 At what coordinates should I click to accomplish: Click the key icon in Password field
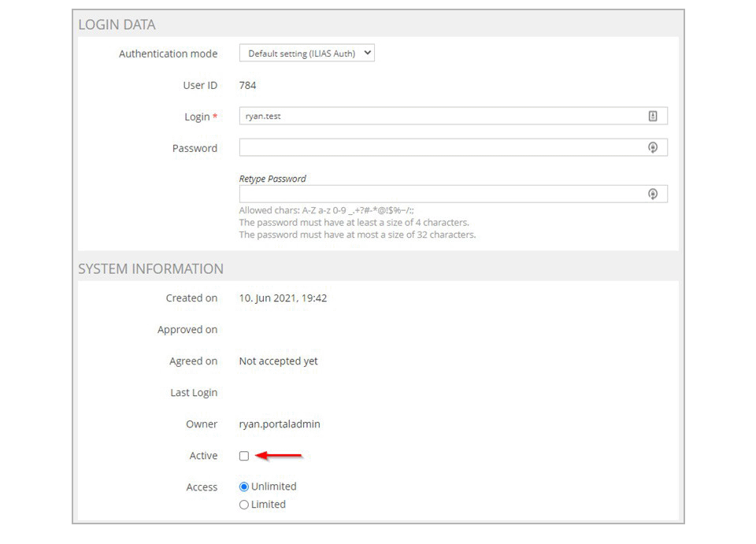click(652, 147)
